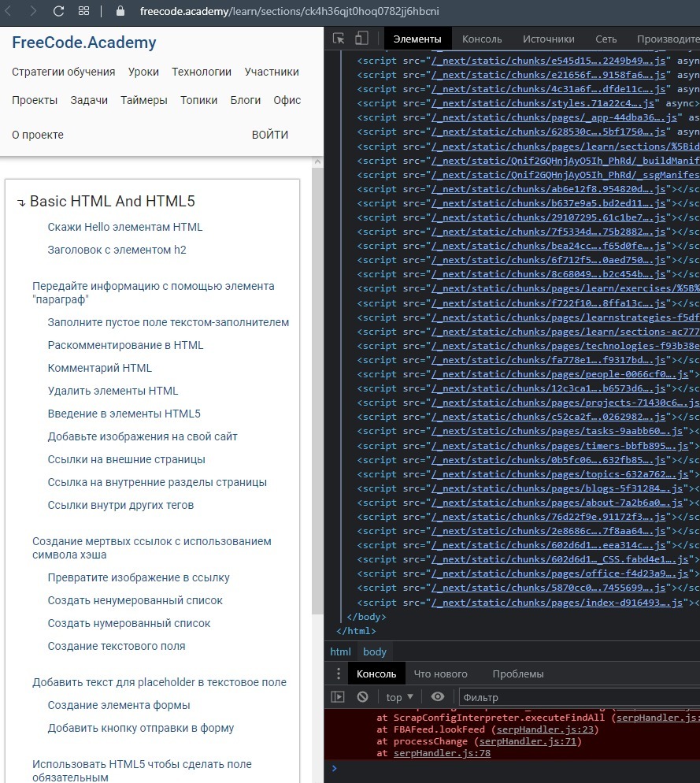Click the page's vertical scrollbar
The width and height of the screenshot is (700, 783).
(x=317, y=394)
